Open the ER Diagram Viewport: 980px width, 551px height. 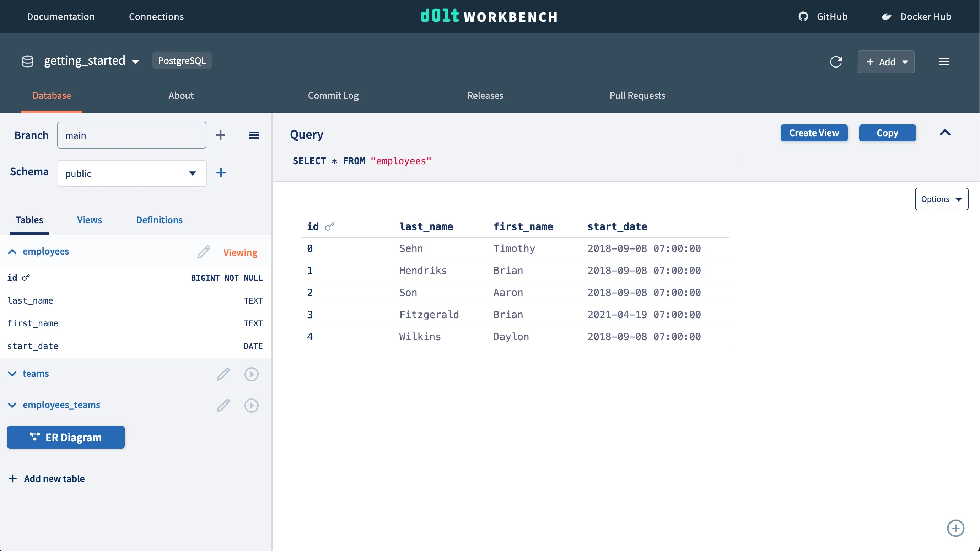(x=65, y=437)
